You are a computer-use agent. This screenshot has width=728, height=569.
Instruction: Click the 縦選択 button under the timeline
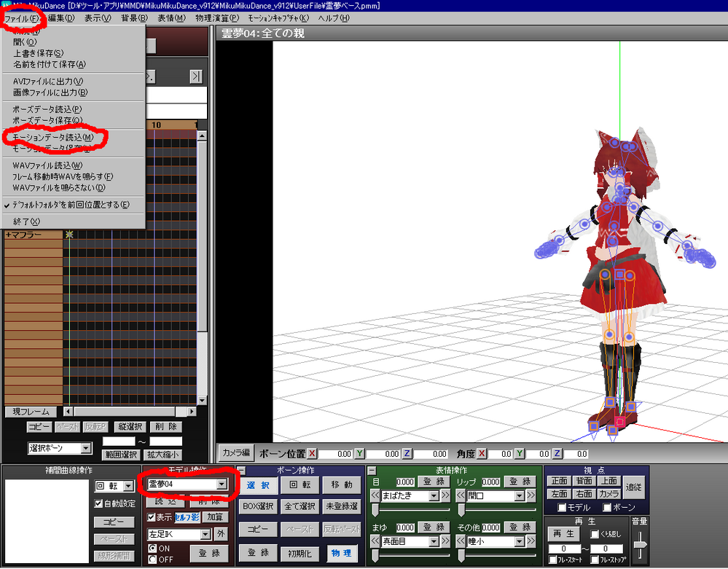click(130, 426)
